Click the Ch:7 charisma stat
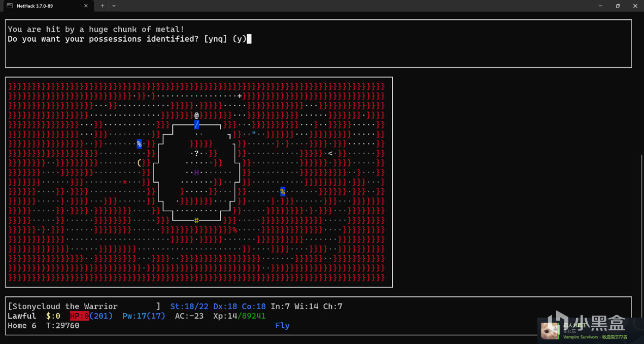This screenshot has height=344, width=644. coord(333,306)
